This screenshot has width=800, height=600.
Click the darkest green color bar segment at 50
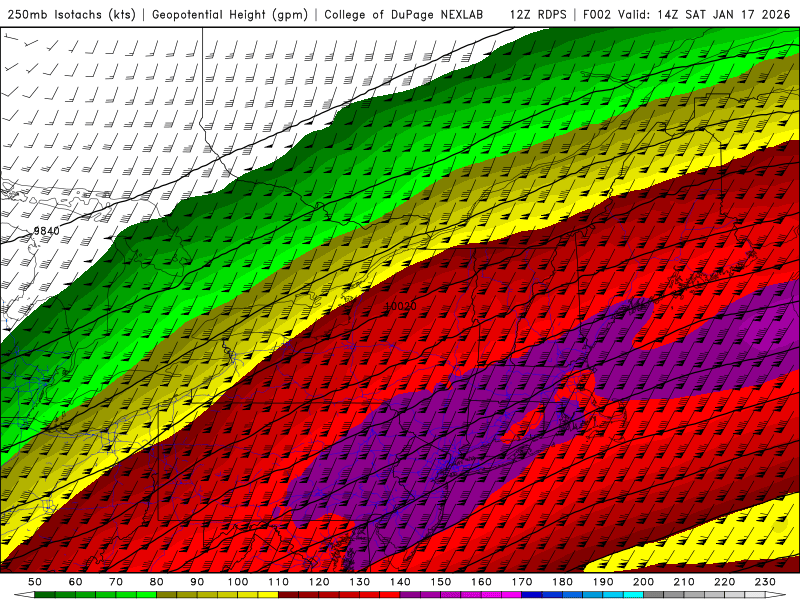coord(45,595)
